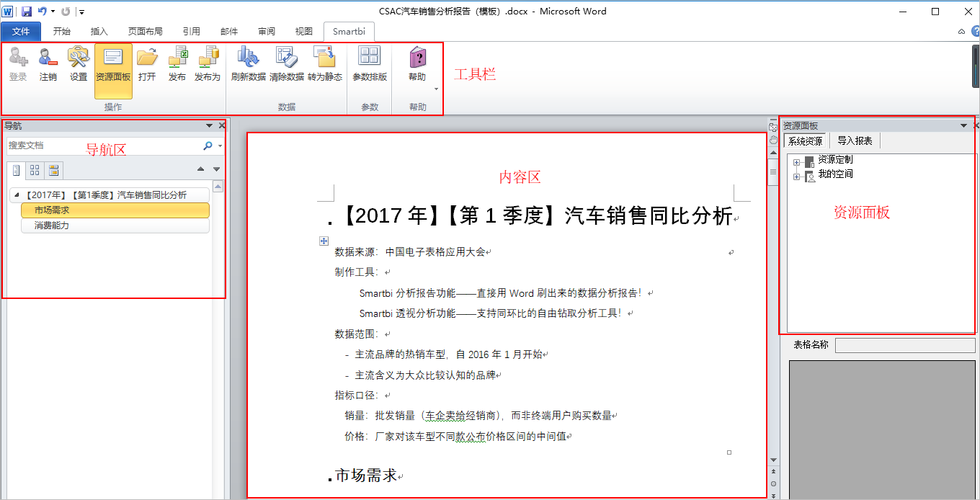Open Word help question mark icon
The width and height of the screenshot is (980, 500).
[974, 32]
